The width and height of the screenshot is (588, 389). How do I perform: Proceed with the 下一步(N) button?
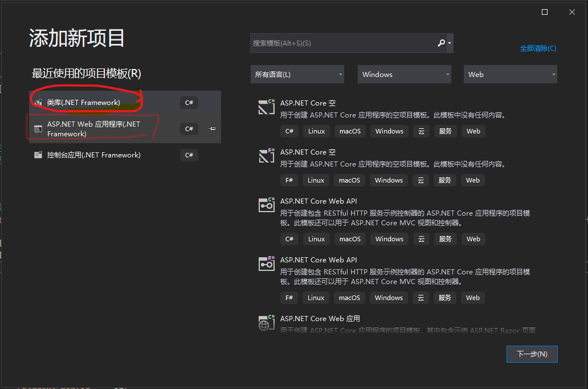(x=532, y=354)
